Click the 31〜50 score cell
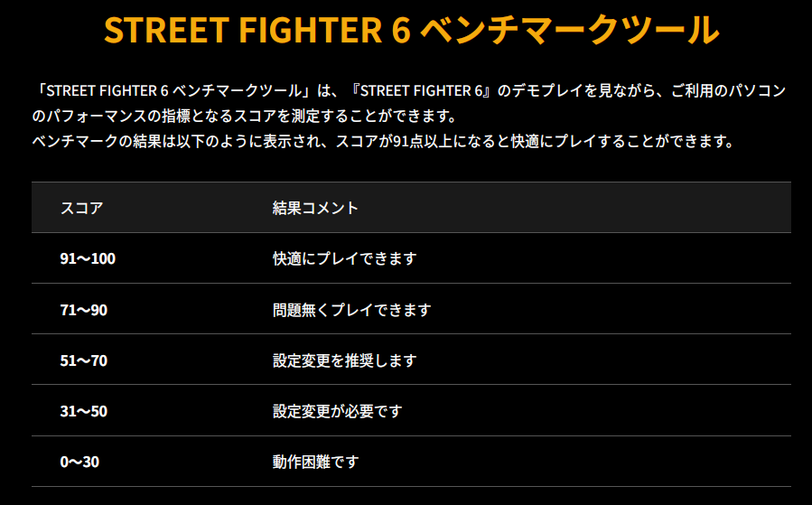This screenshot has width=812, height=505. (x=83, y=411)
